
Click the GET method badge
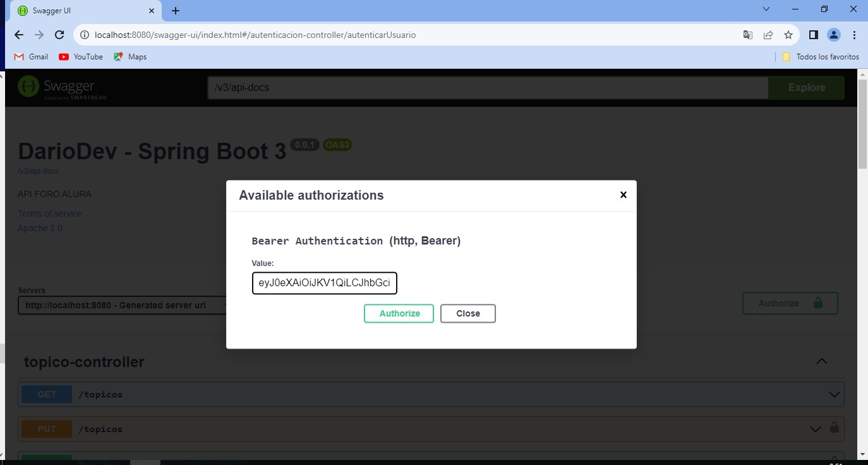point(47,394)
